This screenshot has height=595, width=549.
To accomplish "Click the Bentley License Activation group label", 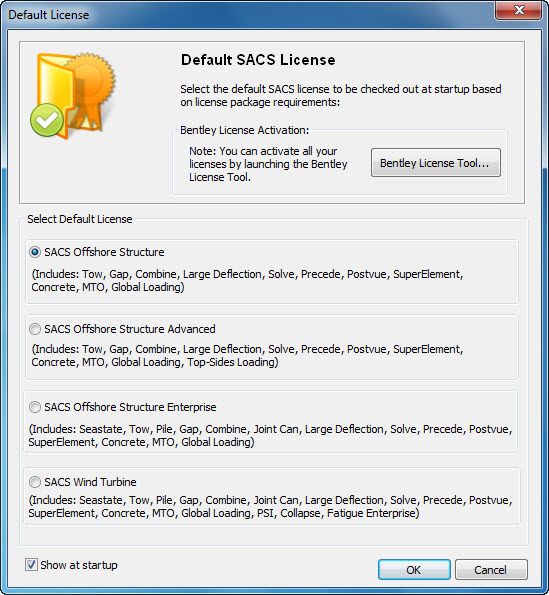I will click(x=244, y=130).
